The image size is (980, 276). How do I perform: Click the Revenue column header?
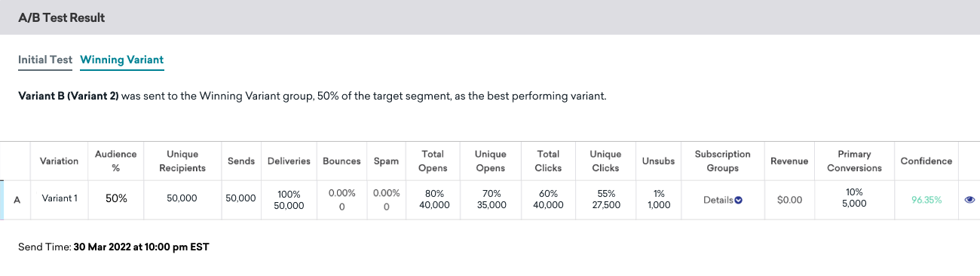(x=789, y=161)
